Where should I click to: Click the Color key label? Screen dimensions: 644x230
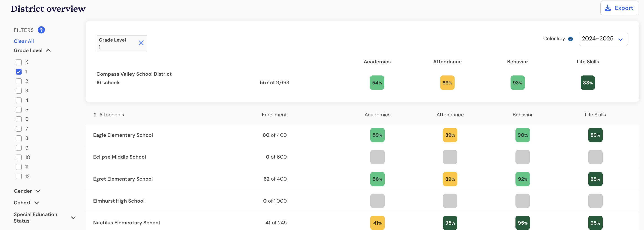click(554, 39)
